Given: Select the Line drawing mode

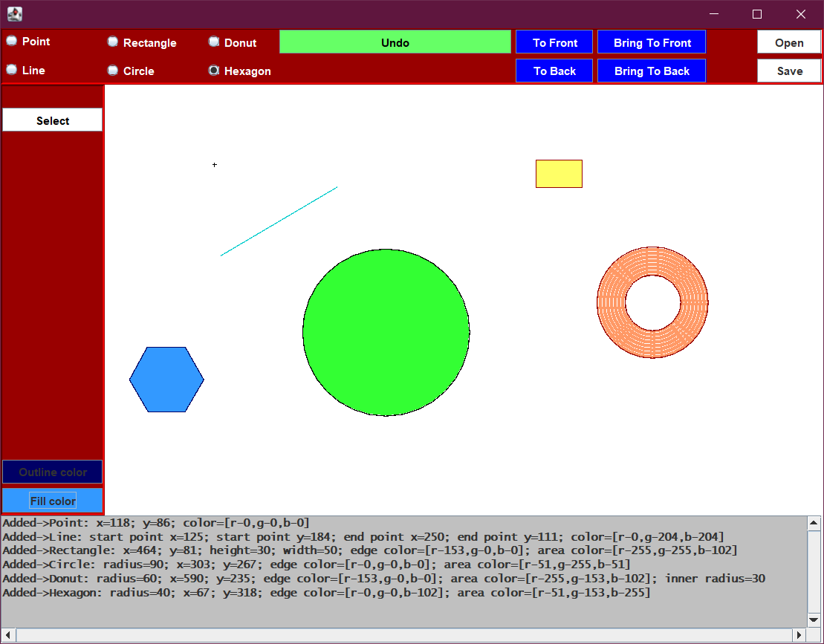Looking at the screenshot, I should (11, 70).
